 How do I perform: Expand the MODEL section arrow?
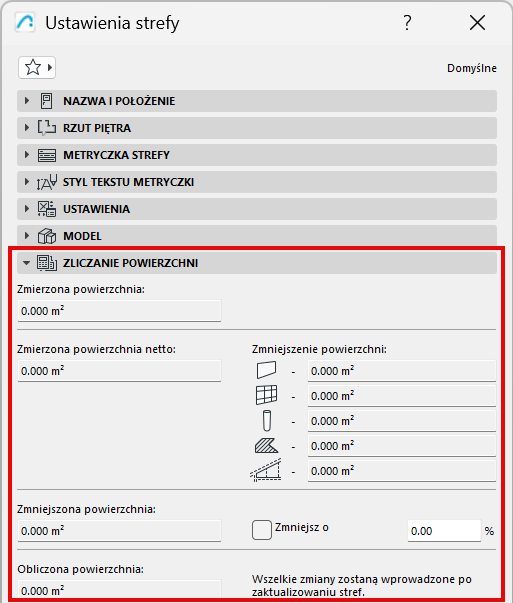coord(27,236)
